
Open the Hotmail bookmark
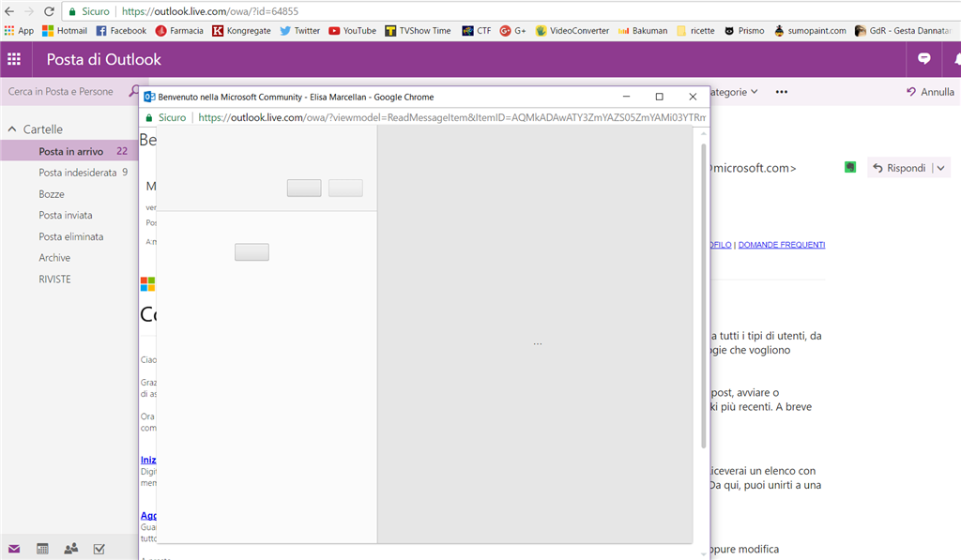(65, 31)
